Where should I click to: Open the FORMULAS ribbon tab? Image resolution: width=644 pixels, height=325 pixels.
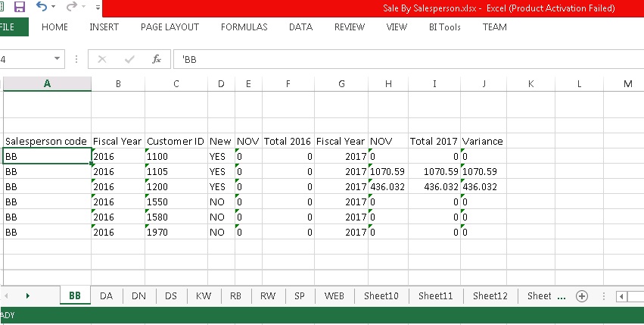tap(244, 27)
